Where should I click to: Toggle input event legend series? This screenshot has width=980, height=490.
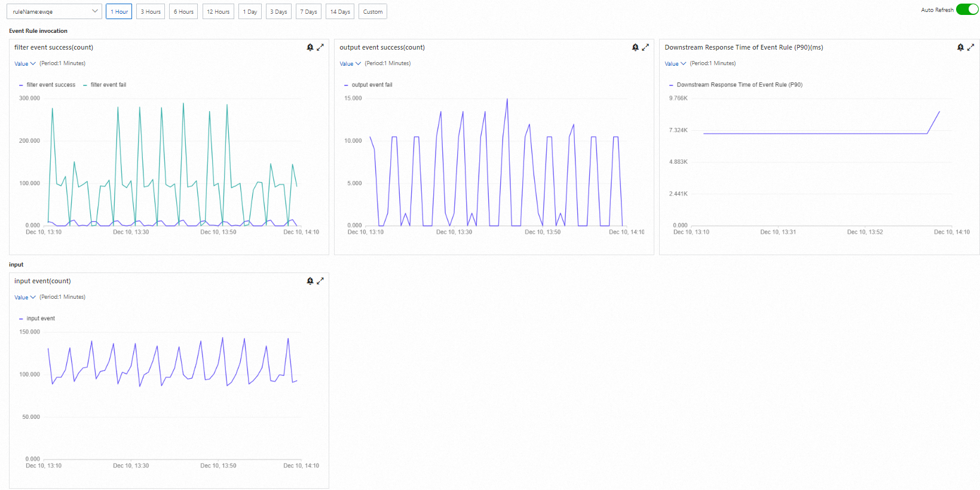(x=37, y=318)
